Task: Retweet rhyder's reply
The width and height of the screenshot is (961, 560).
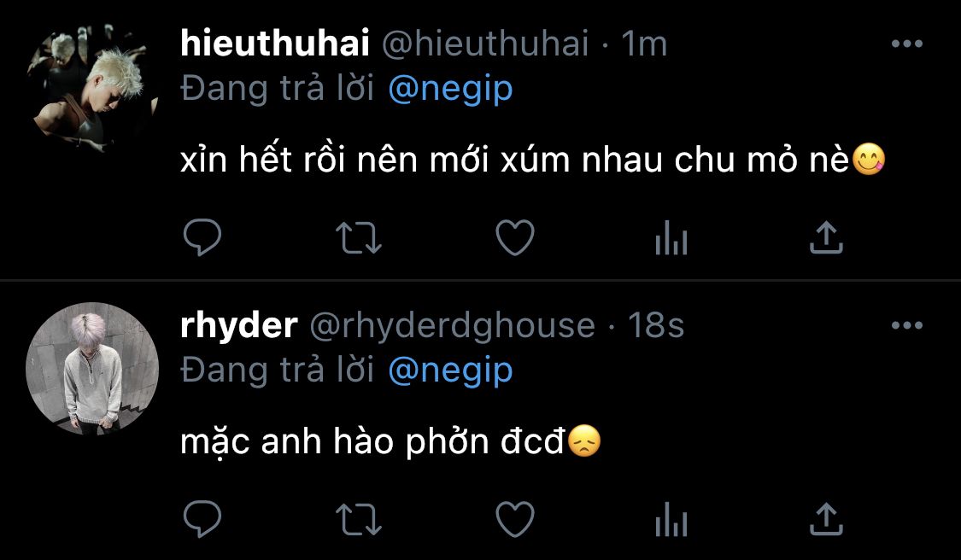Action: [359, 519]
